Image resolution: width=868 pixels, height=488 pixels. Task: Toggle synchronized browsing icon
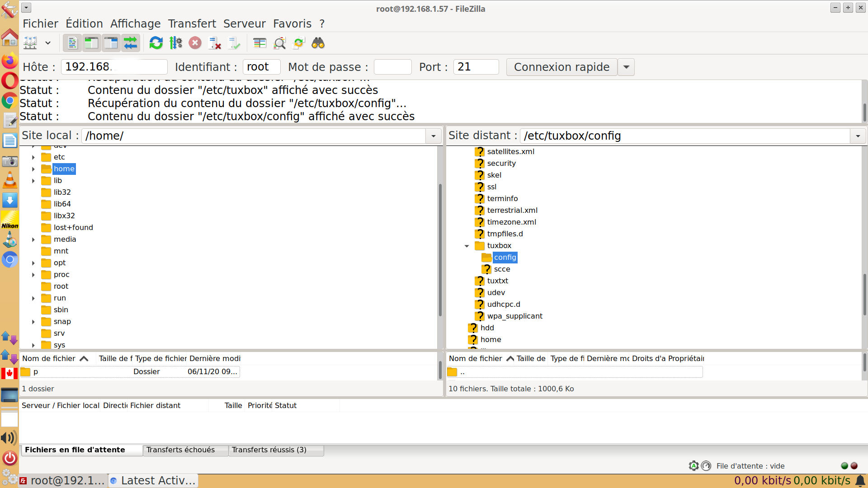[299, 43]
